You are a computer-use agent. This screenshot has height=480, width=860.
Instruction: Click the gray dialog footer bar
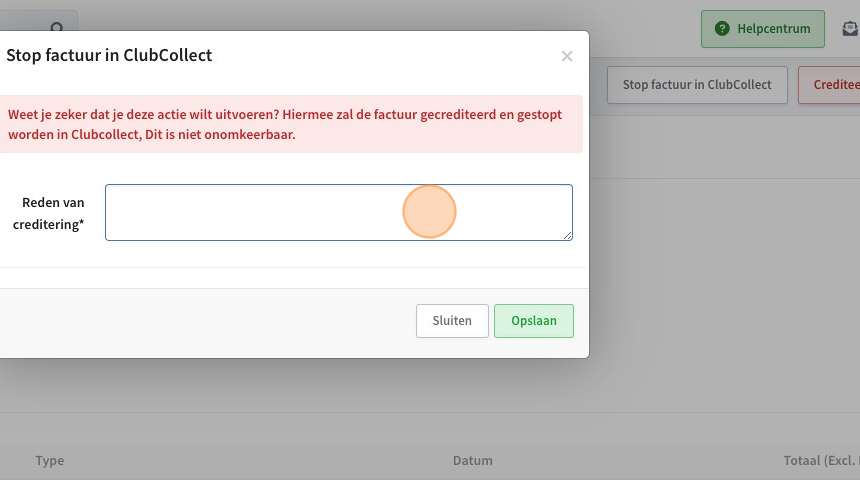coord(294,323)
